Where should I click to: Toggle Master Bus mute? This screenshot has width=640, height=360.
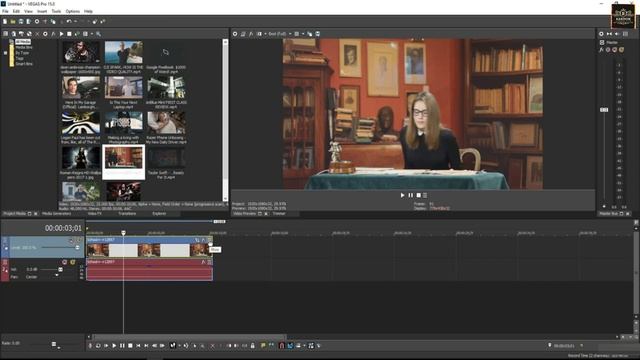coord(614,49)
